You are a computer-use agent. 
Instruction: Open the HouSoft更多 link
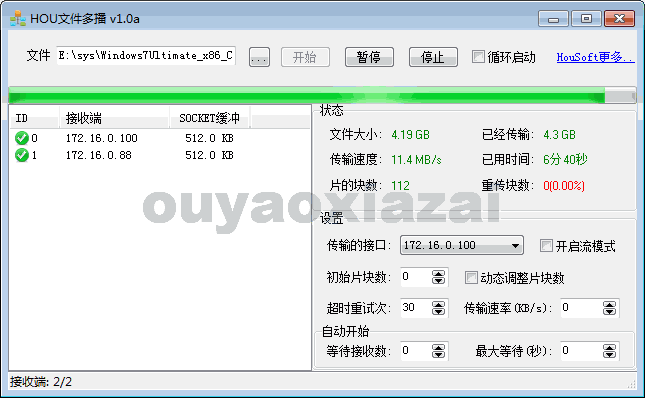click(595, 57)
